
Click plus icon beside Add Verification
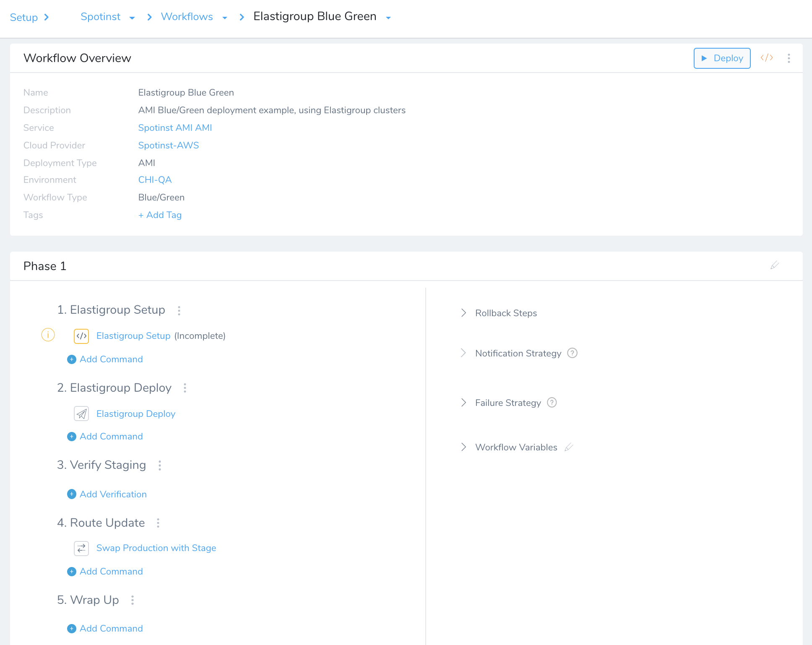[72, 494]
